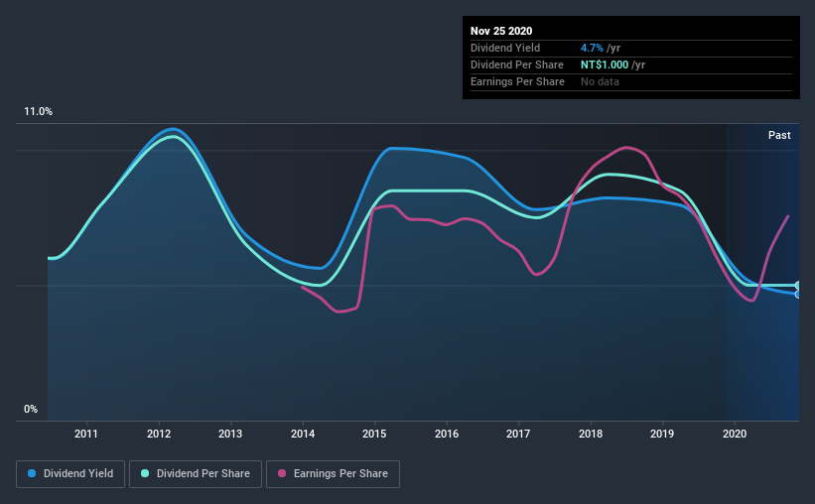Click the Earnings Per Share row label in tooltip
The width and height of the screenshot is (815, 504).
point(517,81)
